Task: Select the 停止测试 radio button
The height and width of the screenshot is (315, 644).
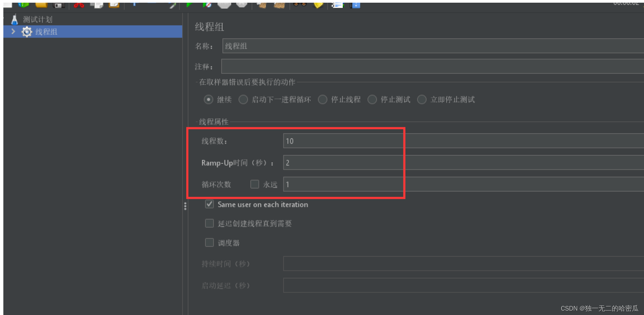Action: pyautogui.click(x=372, y=100)
